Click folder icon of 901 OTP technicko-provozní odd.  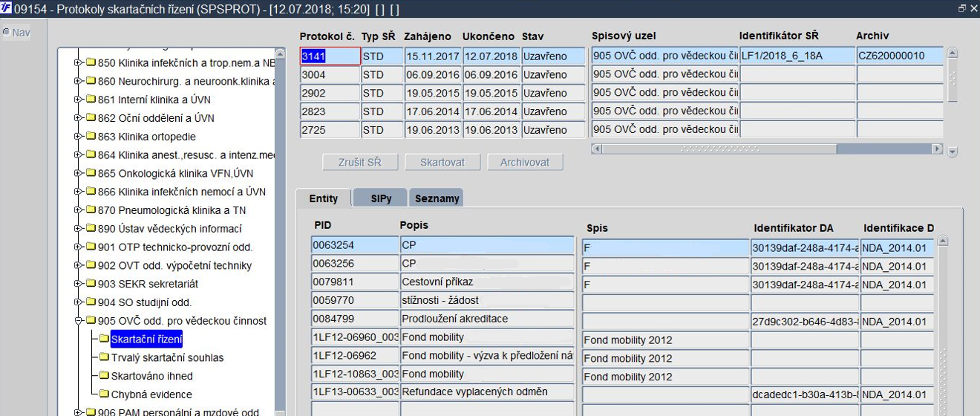[x=91, y=247]
